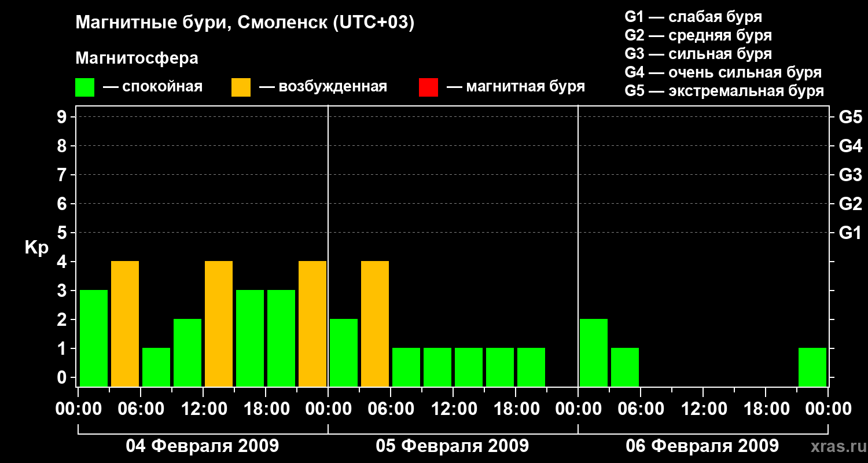
Task: Click the first green bar on 04 Февраля
Action: (94, 338)
